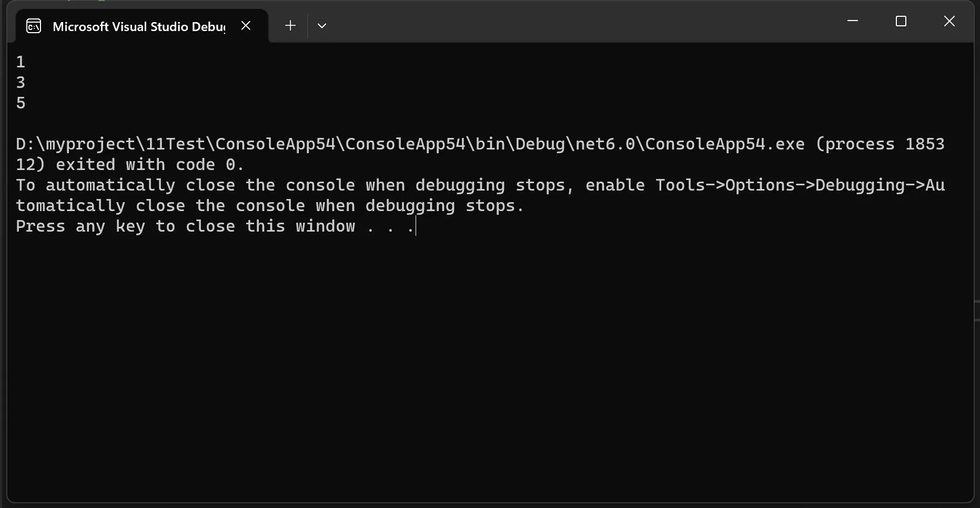Image resolution: width=980 pixels, height=508 pixels.
Task: Maximize the terminal window
Action: coord(901,21)
